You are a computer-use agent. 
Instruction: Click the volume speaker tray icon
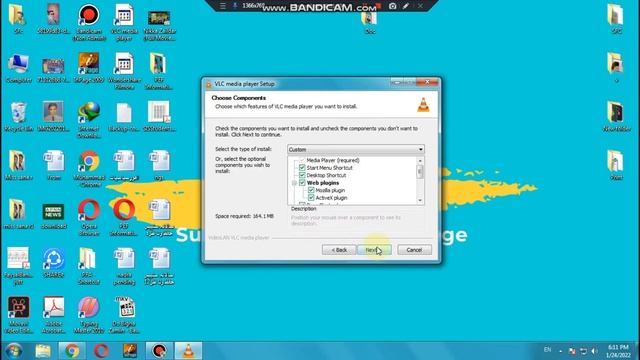point(595,351)
